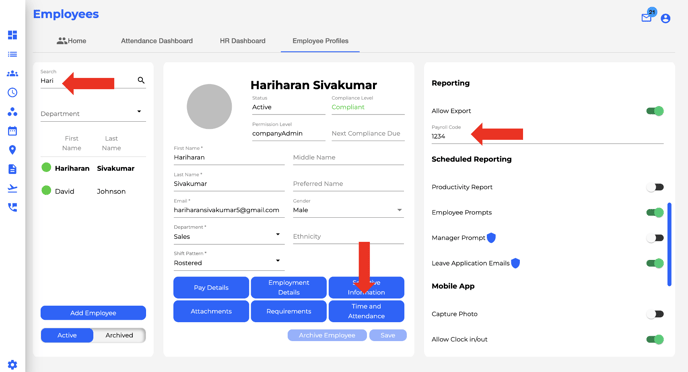
Task: Open Time and Attendance
Action: tap(366, 311)
